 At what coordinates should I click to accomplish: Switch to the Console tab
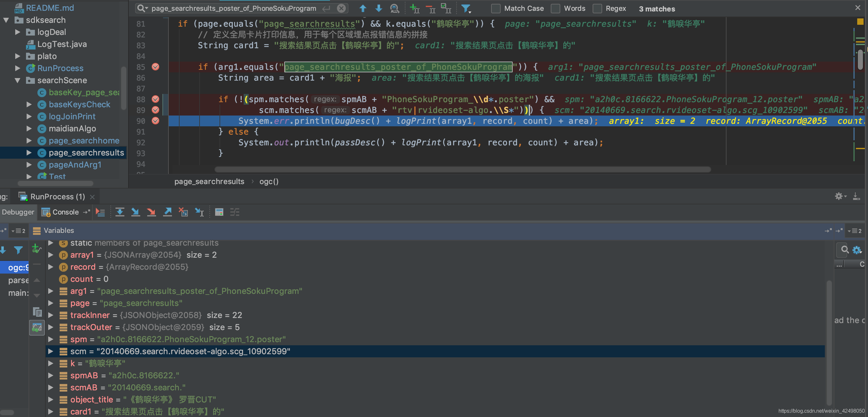[x=65, y=212]
